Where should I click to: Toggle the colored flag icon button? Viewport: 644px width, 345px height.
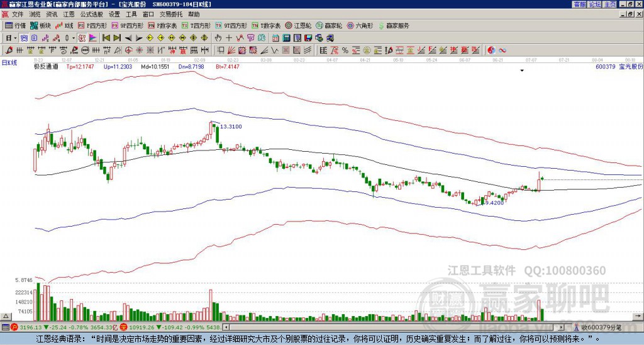coord(93,38)
